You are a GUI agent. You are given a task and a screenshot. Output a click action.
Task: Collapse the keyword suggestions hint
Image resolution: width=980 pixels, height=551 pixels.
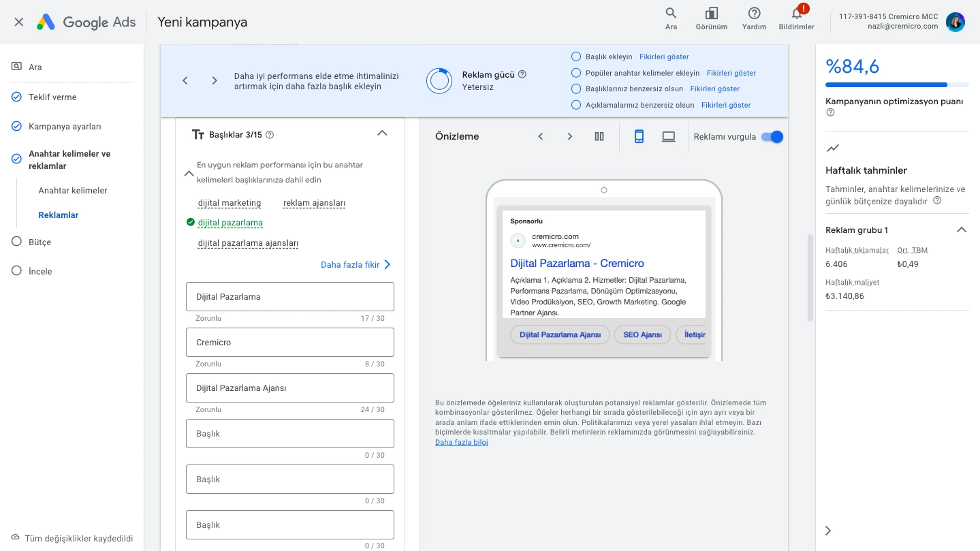coord(189,173)
